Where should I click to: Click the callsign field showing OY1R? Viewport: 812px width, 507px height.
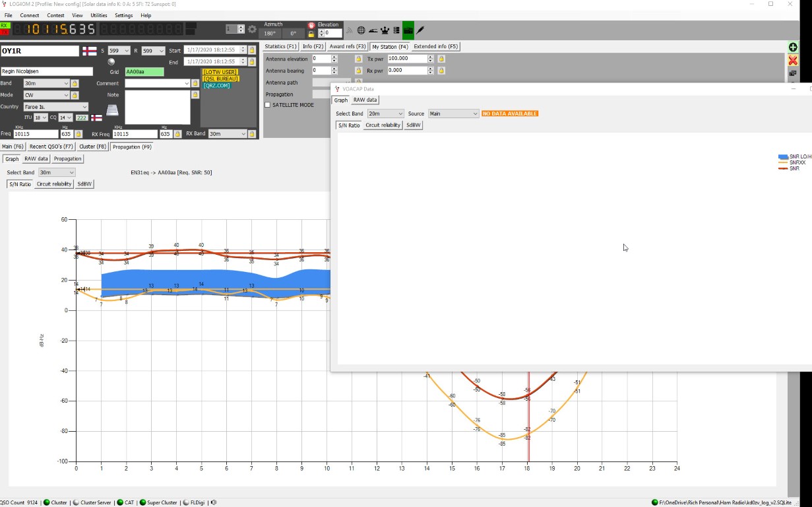click(x=40, y=51)
